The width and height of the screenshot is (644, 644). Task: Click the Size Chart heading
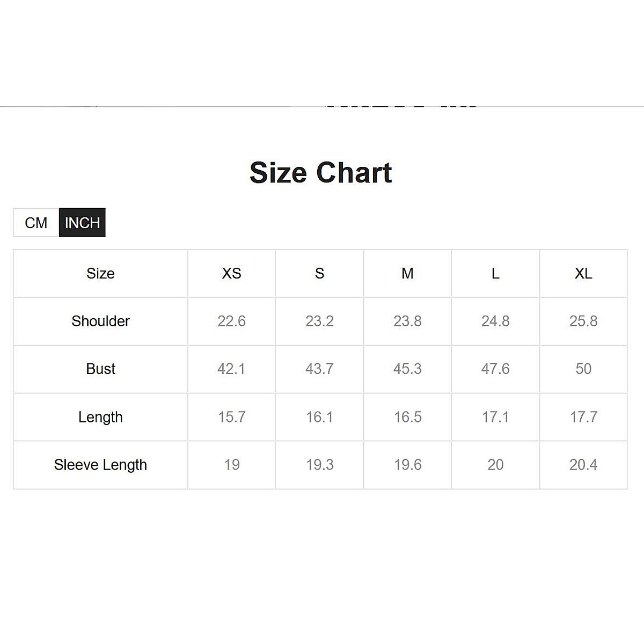click(x=321, y=173)
